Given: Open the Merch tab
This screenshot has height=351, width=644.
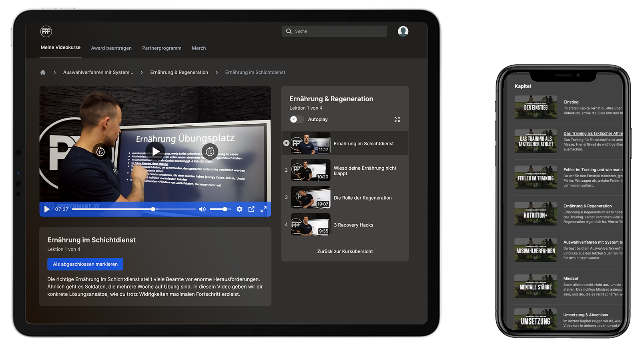Looking at the screenshot, I should pos(199,48).
